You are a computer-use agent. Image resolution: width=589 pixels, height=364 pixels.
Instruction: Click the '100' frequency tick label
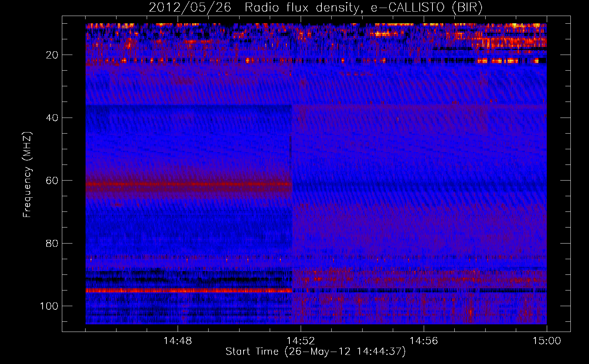(x=49, y=306)
